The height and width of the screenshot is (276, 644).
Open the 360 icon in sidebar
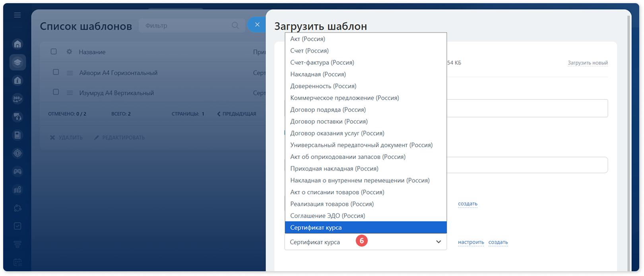pos(17,99)
